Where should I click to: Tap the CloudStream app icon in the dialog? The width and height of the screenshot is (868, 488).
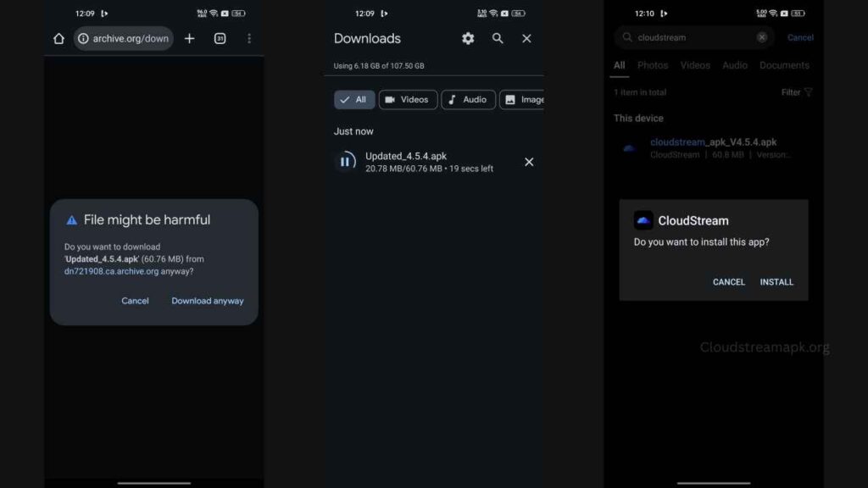click(643, 220)
